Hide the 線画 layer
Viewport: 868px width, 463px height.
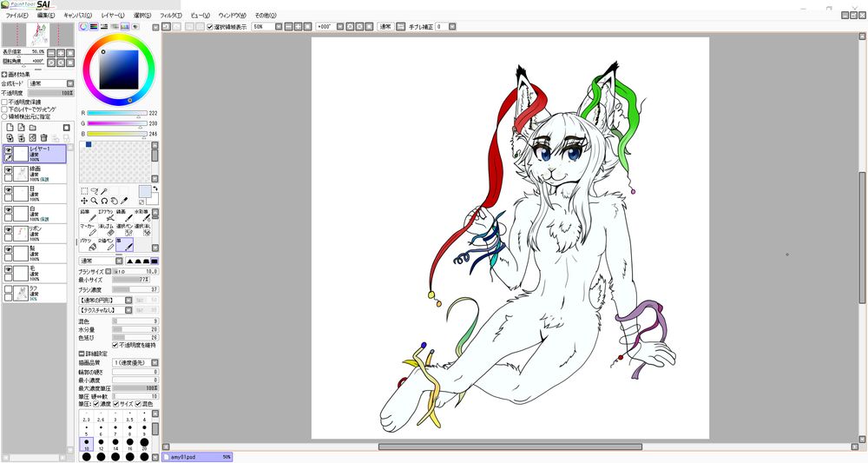(9, 170)
